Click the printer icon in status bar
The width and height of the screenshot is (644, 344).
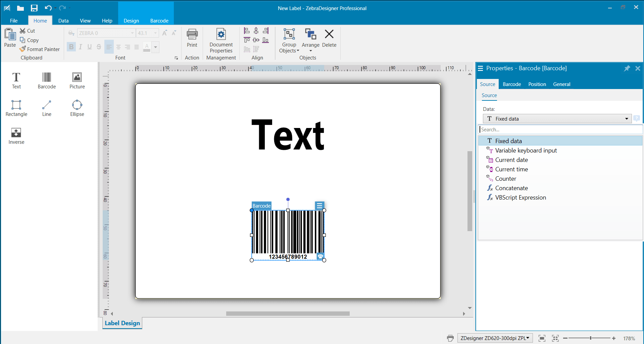click(x=450, y=338)
